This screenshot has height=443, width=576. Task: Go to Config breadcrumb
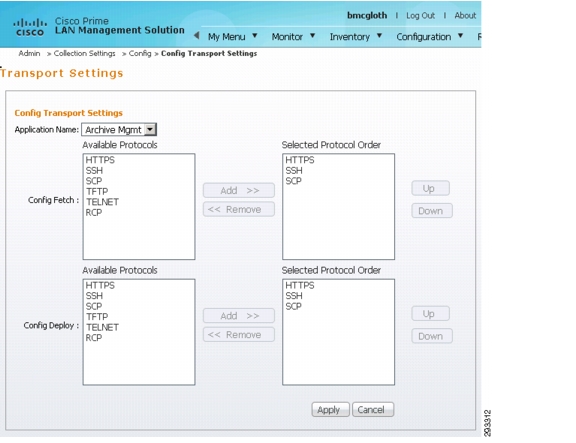tap(140, 53)
